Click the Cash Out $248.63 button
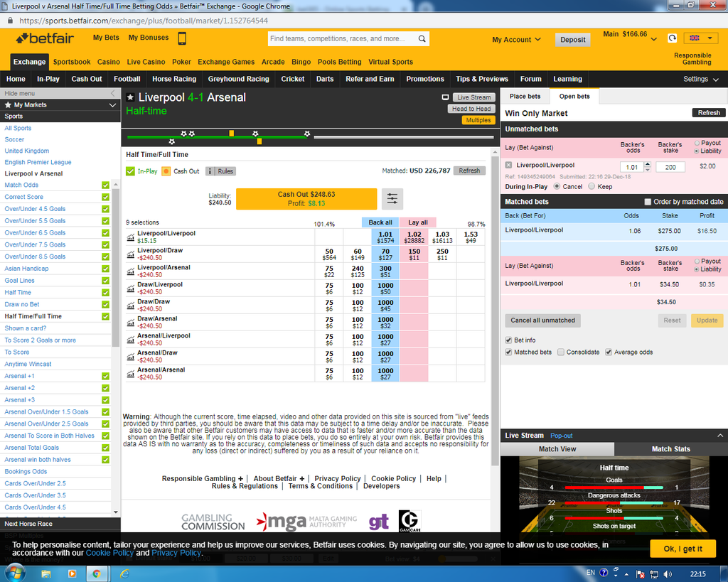 click(306, 199)
